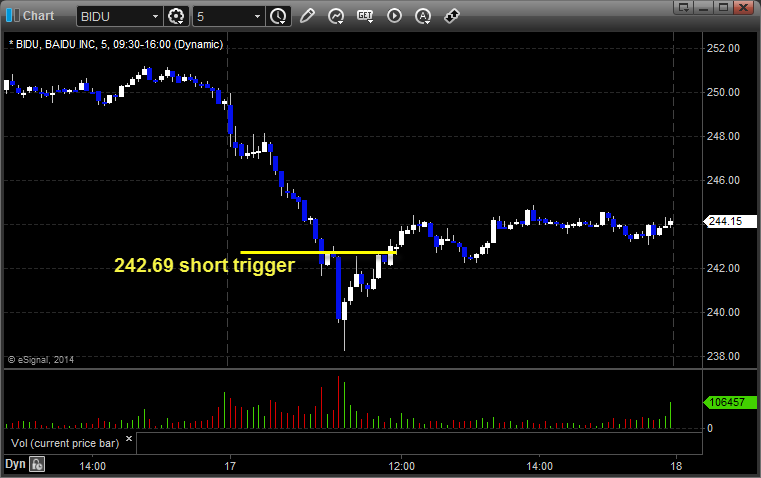Click the green 106457 volume marker
The width and height of the screenshot is (761, 478).
coord(730,402)
